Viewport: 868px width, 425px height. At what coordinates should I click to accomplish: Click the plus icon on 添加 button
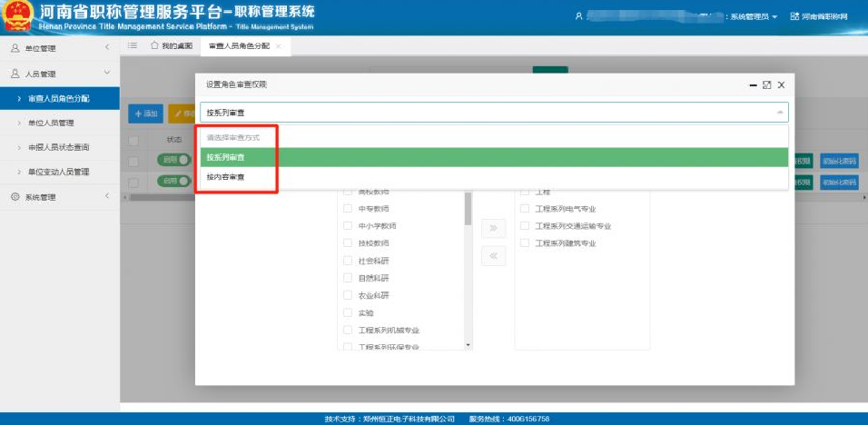pos(138,114)
